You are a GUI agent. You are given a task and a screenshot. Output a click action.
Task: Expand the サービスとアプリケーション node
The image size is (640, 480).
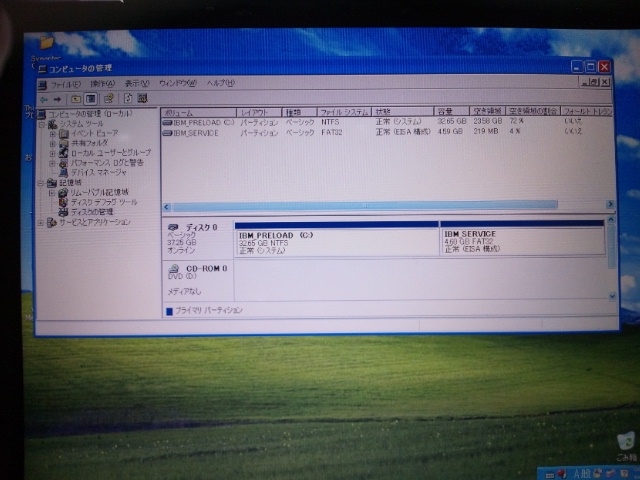40,223
